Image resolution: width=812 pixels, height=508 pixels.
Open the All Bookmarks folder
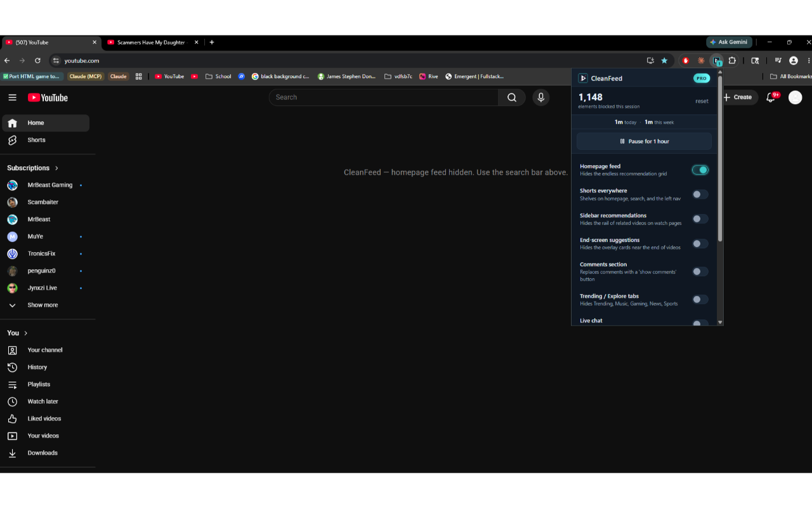790,76
